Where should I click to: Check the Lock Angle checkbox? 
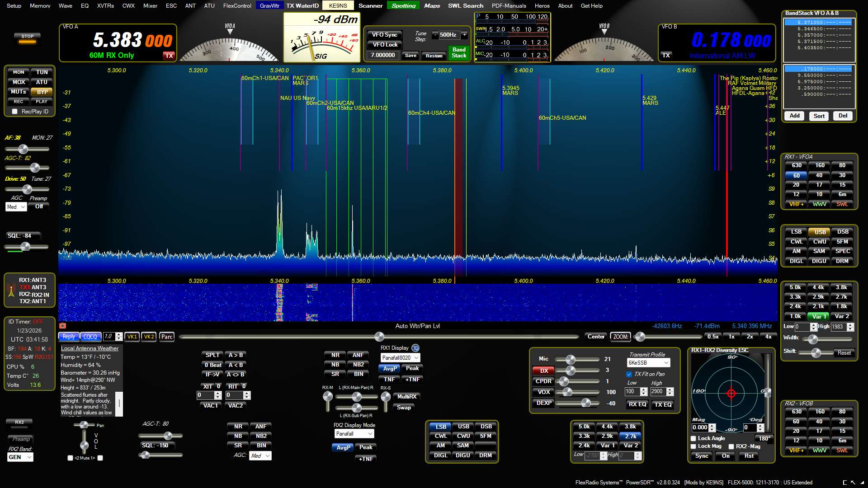point(693,438)
